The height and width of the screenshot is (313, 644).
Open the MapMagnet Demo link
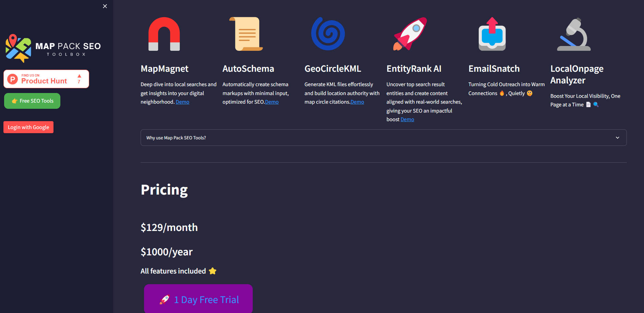click(x=182, y=102)
